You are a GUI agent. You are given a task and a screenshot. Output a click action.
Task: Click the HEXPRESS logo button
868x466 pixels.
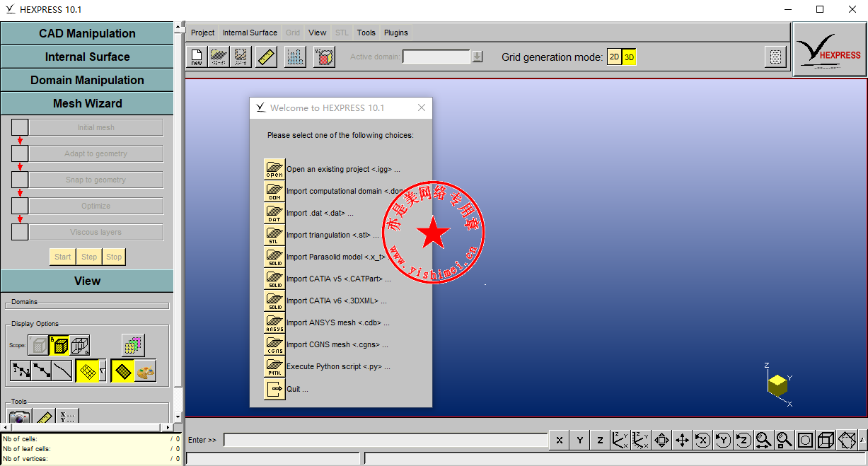click(828, 49)
